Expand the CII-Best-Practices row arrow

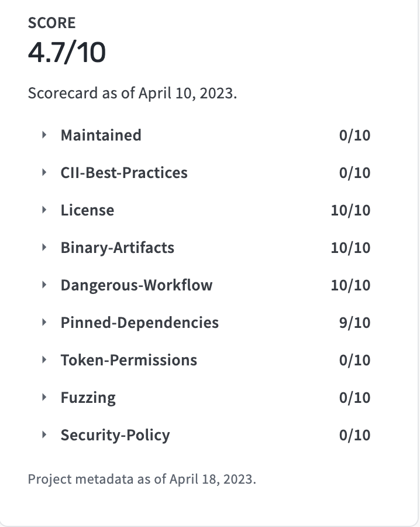pos(44,172)
